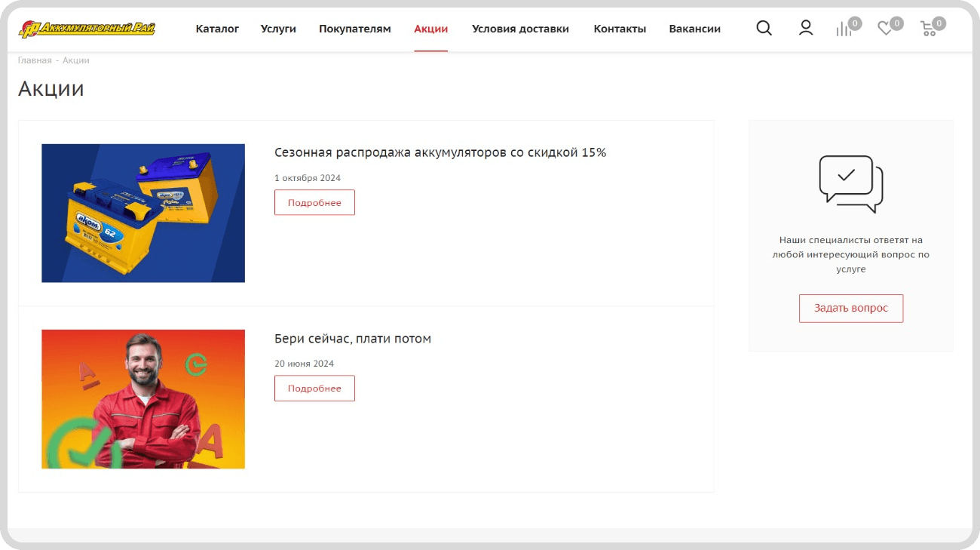
Task: Click the Задать вопрос button
Action: click(x=851, y=308)
